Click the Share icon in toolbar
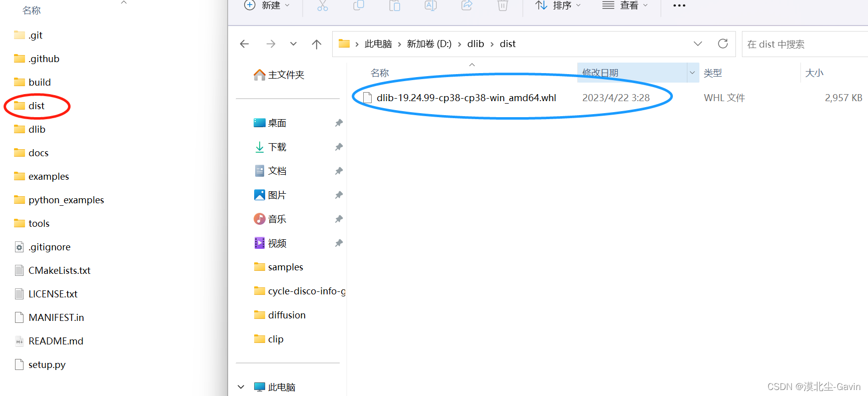This screenshot has height=396, width=868. pyautogui.click(x=467, y=6)
